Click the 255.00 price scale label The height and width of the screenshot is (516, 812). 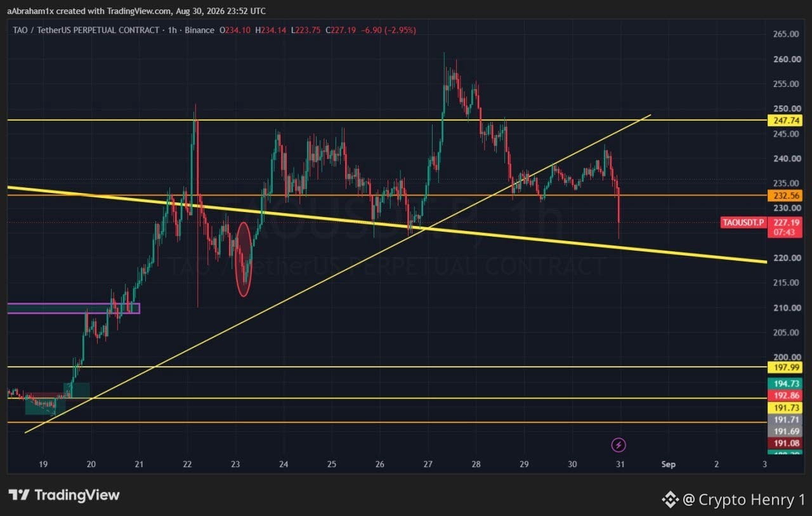[785, 84]
